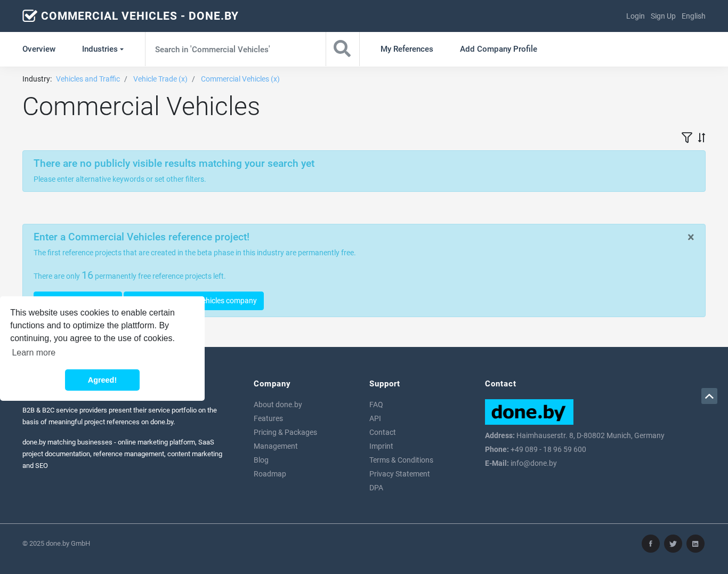Screen dimensions: 728x574
Task: Click the done.by checkmark logo icon
Action: (x=30, y=16)
